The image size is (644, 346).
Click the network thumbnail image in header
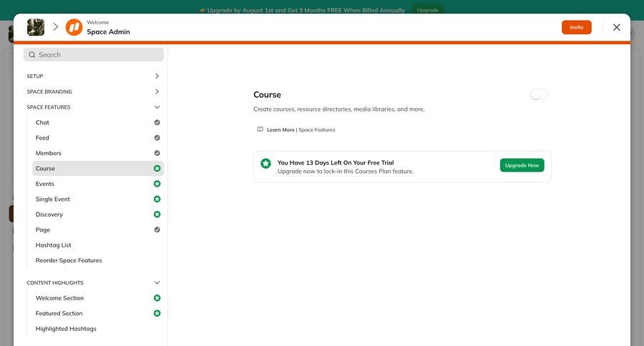36,27
